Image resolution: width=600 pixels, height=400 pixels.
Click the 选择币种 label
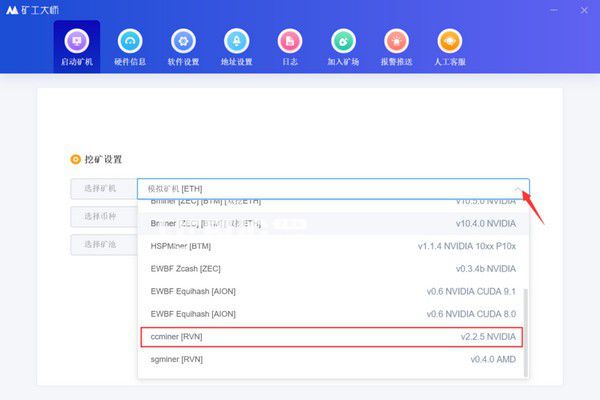(x=100, y=216)
